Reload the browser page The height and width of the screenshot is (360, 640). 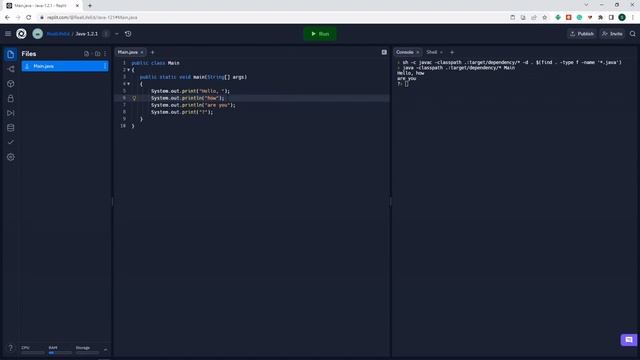(29, 18)
